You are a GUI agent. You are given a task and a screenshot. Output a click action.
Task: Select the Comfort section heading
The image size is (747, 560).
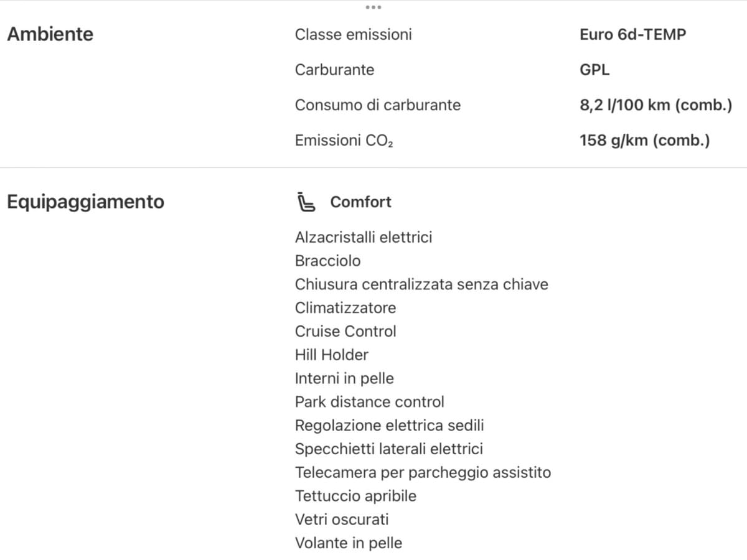pos(360,202)
